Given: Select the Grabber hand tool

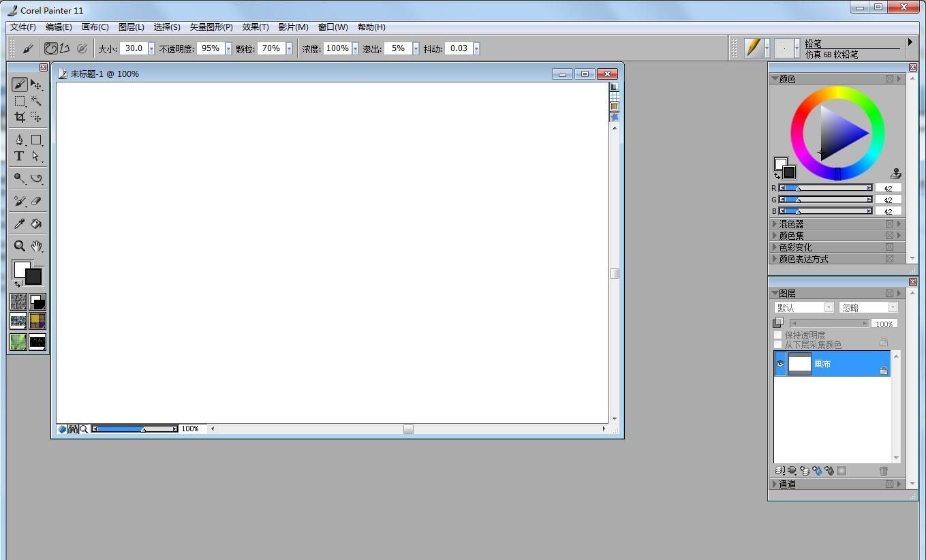Looking at the screenshot, I should click(36, 246).
